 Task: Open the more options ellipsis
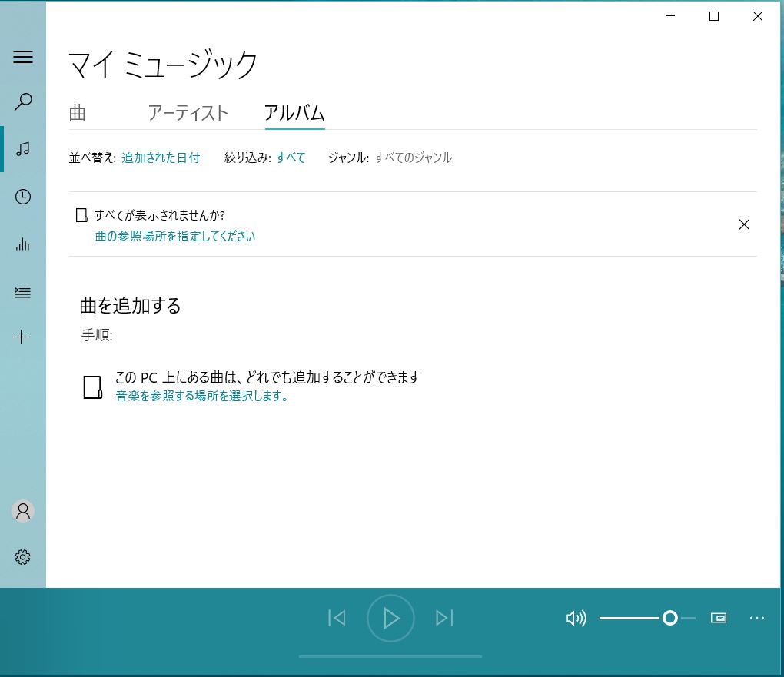(x=757, y=618)
